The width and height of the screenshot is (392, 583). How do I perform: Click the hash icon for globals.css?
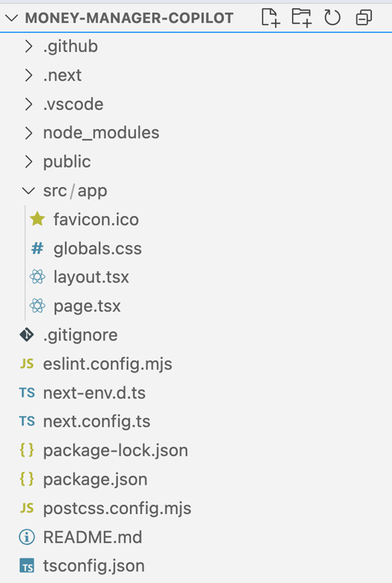pyautogui.click(x=37, y=248)
